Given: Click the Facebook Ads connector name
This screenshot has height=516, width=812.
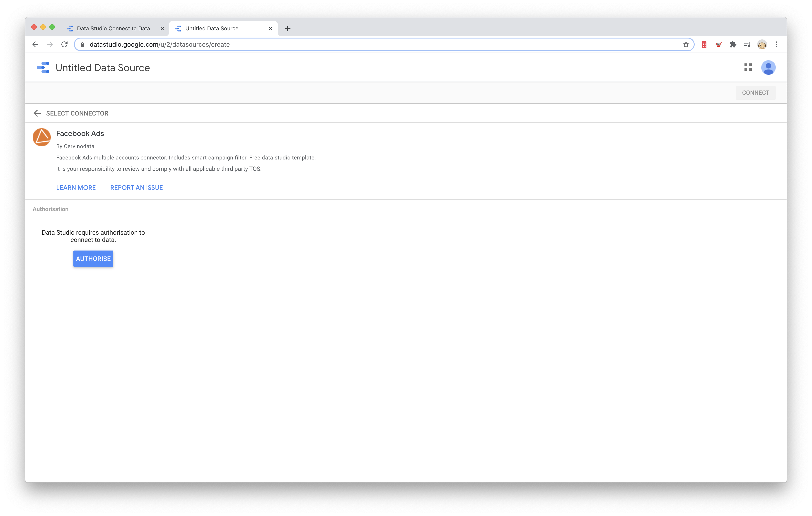Looking at the screenshot, I should [80, 133].
